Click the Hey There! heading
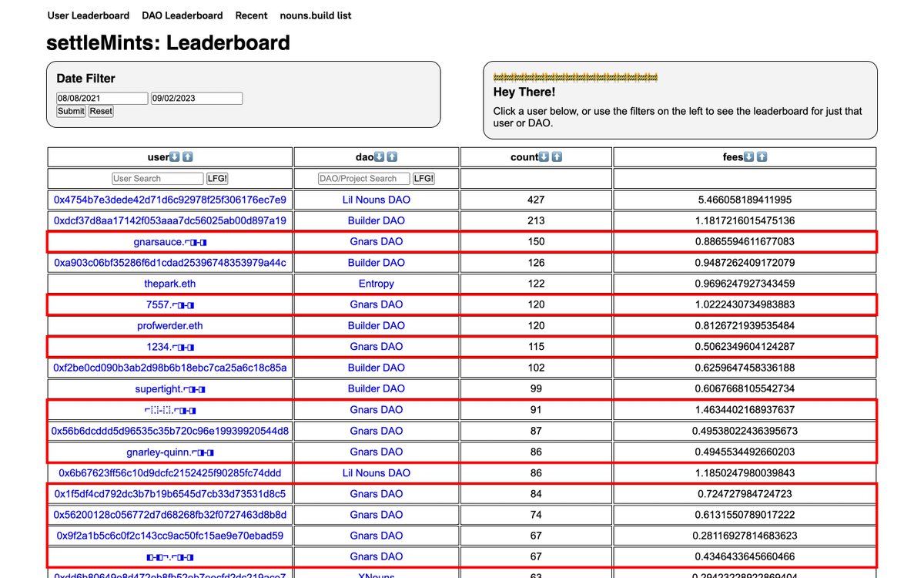Screen dimensions: 924x578 pyautogui.click(x=524, y=92)
